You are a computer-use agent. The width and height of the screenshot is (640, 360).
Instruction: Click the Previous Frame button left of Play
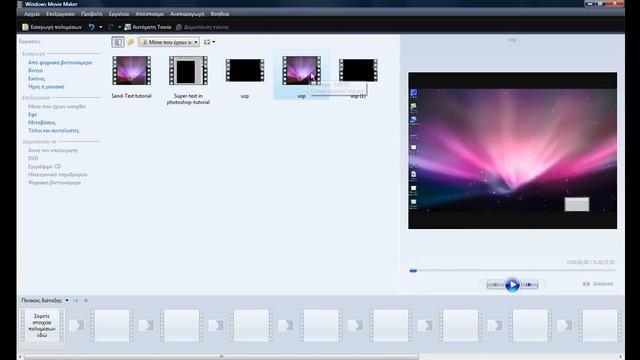[x=496, y=284]
